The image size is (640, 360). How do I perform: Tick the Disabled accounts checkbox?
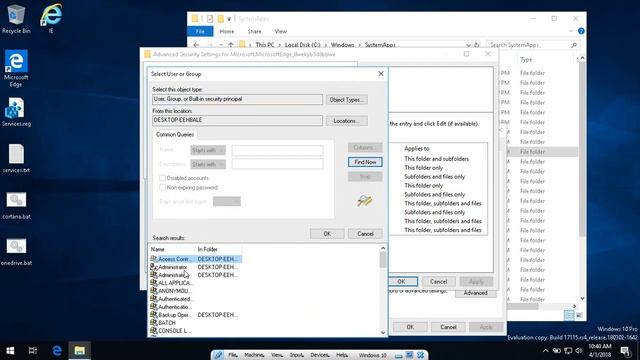click(x=162, y=178)
